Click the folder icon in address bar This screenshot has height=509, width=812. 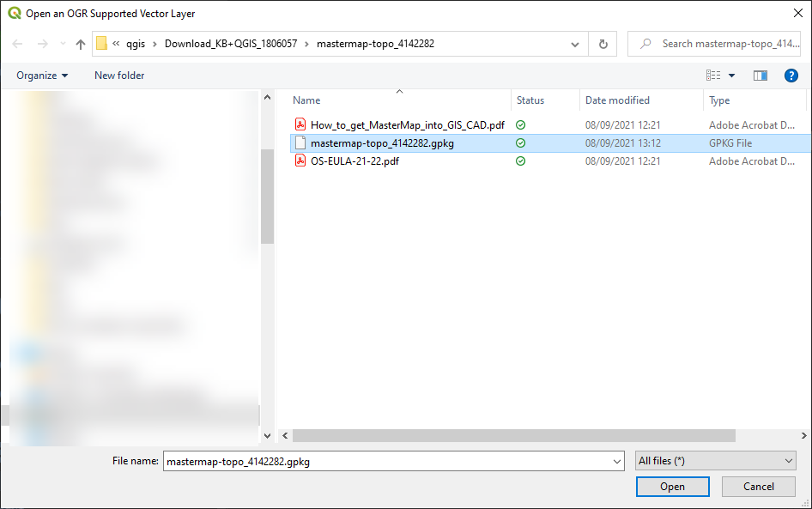(102, 44)
